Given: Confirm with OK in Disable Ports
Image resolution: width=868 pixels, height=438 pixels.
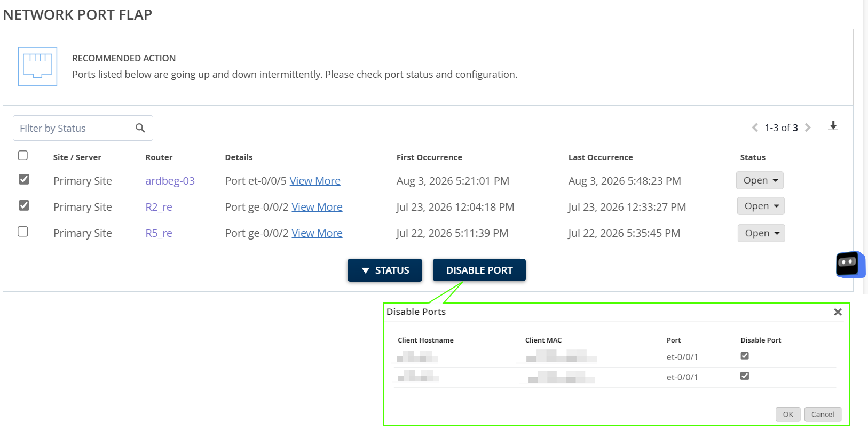Looking at the screenshot, I should 788,415.
